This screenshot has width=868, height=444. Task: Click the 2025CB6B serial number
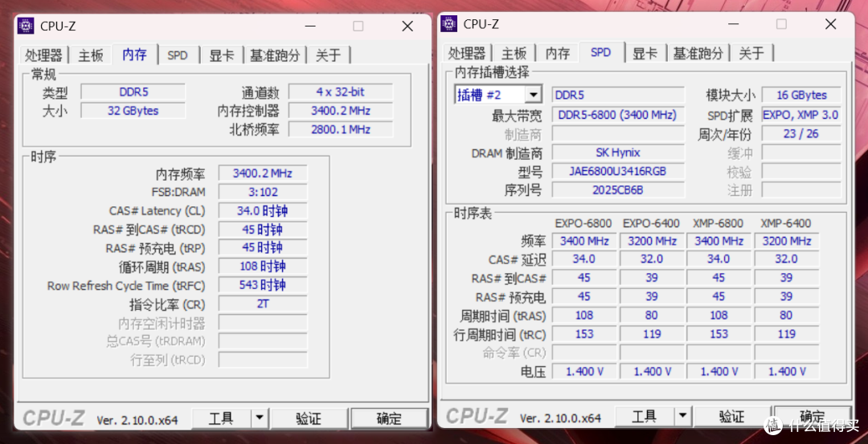click(618, 190)
